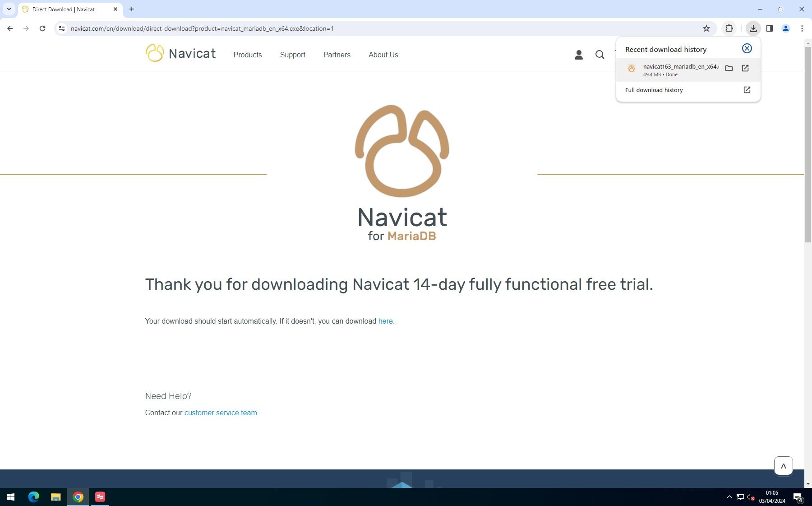Show navicat163_mariadb file in folder
The width and height of the screenshot is (812, 506).
[729, 68]
